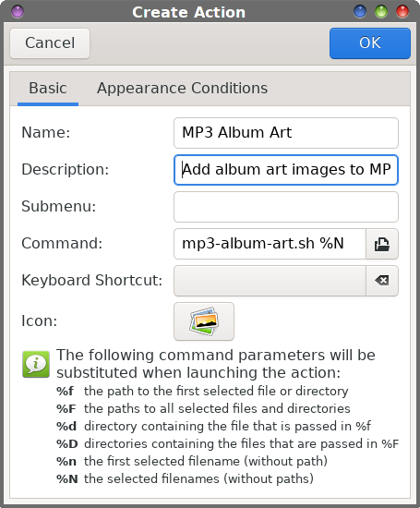This screenshot has height=508, width=420.
Task: Click the green titlebar button
Action: [x=381, y=11]
